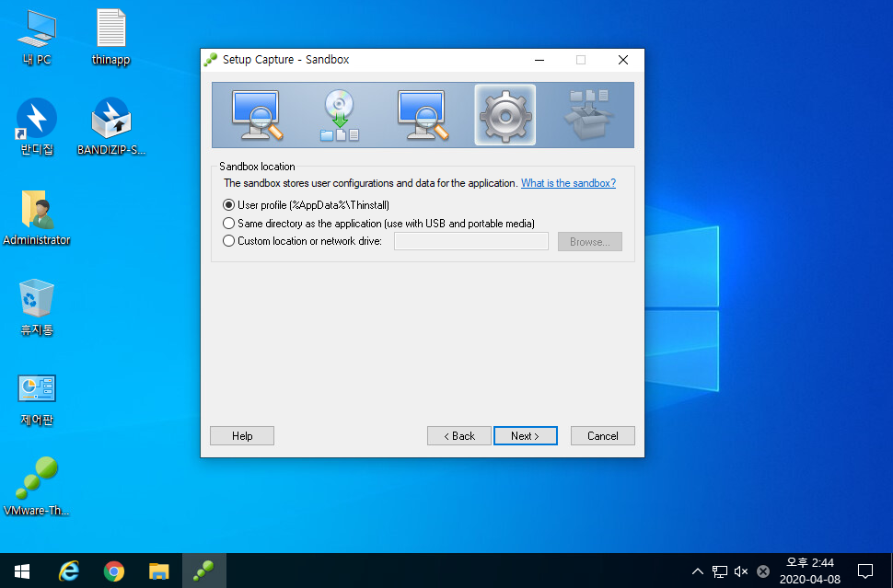
Task: Click the highlighted gear configuration step icon
Action: (504, 115)
